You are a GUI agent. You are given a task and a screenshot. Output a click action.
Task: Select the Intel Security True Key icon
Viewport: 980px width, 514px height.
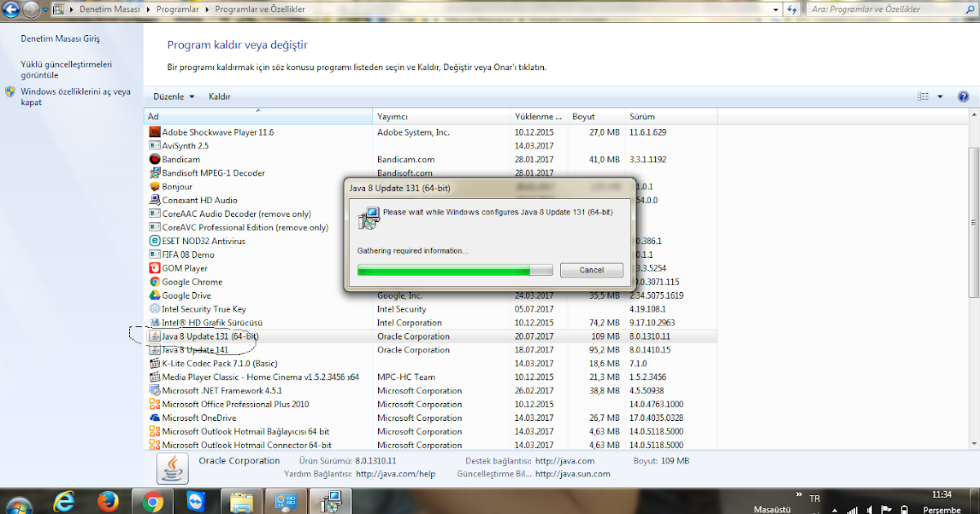pyautogui.click(x=155, y=309)
